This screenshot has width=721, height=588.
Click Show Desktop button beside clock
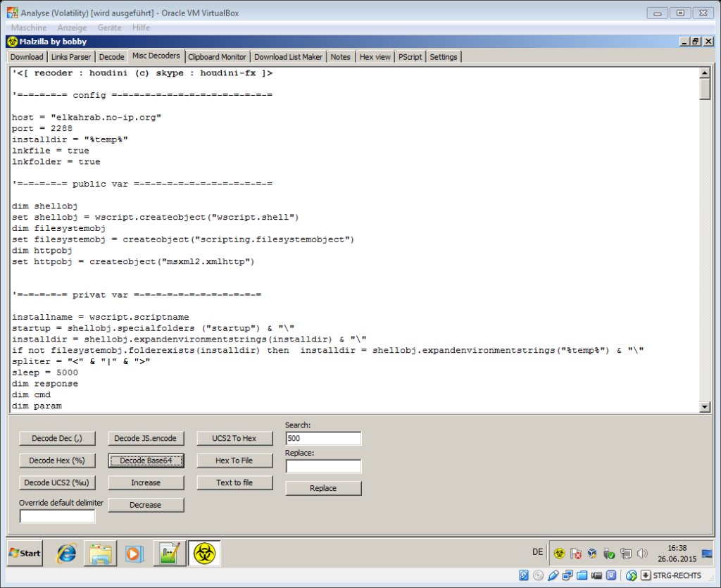pyautogui.click(x=707, y=553)
